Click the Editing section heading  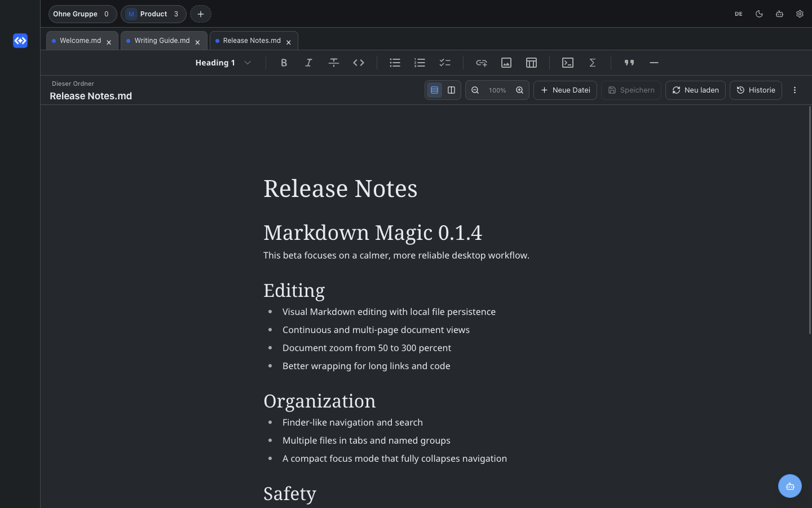tap(294, 291)
